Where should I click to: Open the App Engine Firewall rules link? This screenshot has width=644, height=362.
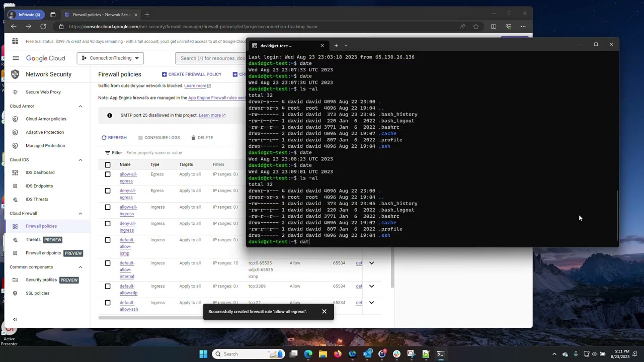pos(217,98)
